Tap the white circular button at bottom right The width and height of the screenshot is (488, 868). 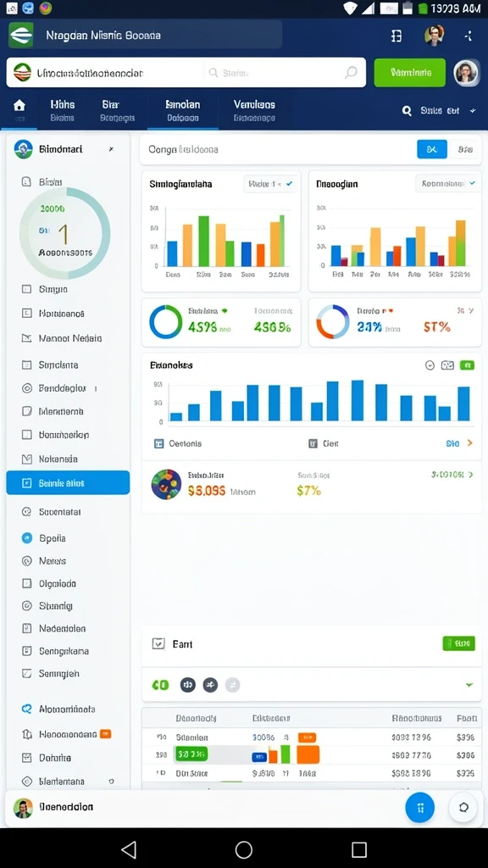[x=463, y=807]
